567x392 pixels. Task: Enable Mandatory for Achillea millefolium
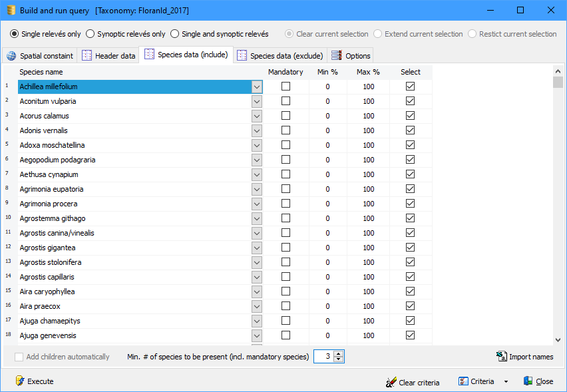(x=285, y=87)
